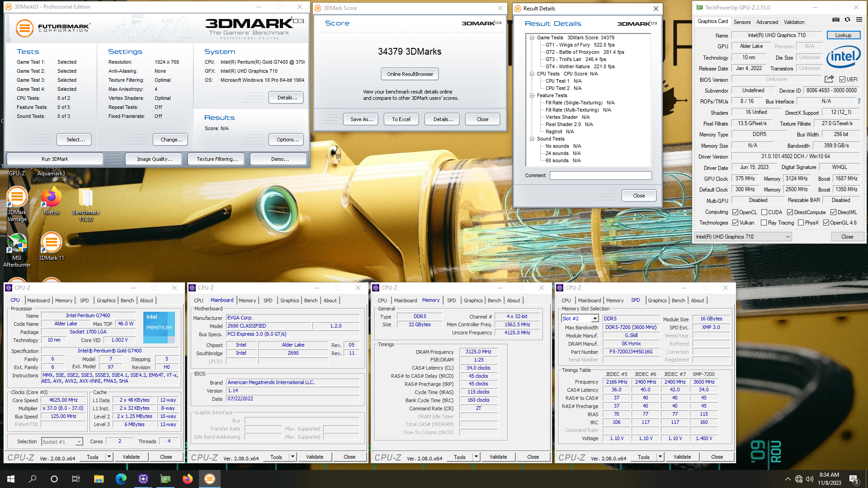
Task: Take a GPU-Z screenshot with camera icon
Action: (x=836, y=20)
